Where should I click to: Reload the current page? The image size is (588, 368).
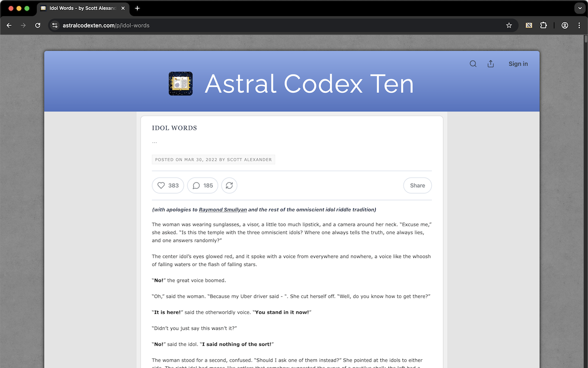pos(38,25)
